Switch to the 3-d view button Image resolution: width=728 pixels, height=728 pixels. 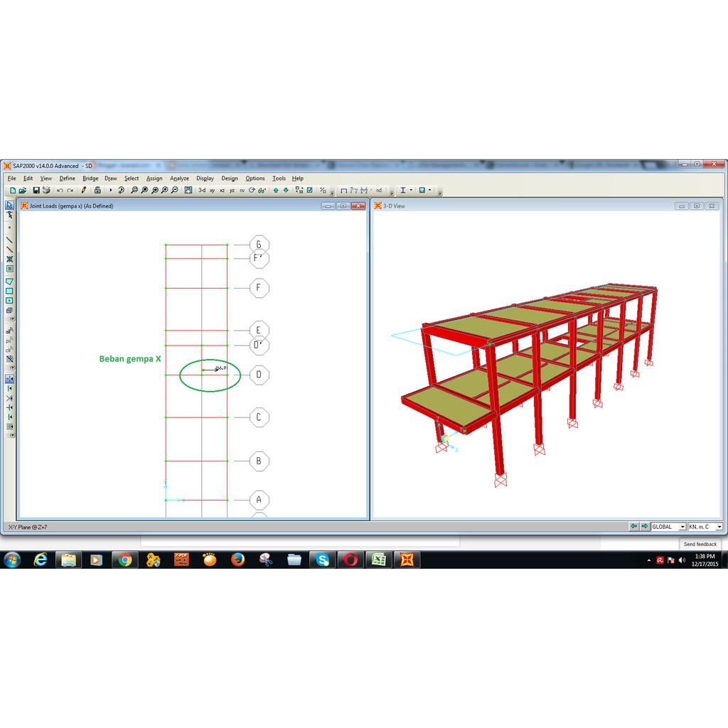201,191
